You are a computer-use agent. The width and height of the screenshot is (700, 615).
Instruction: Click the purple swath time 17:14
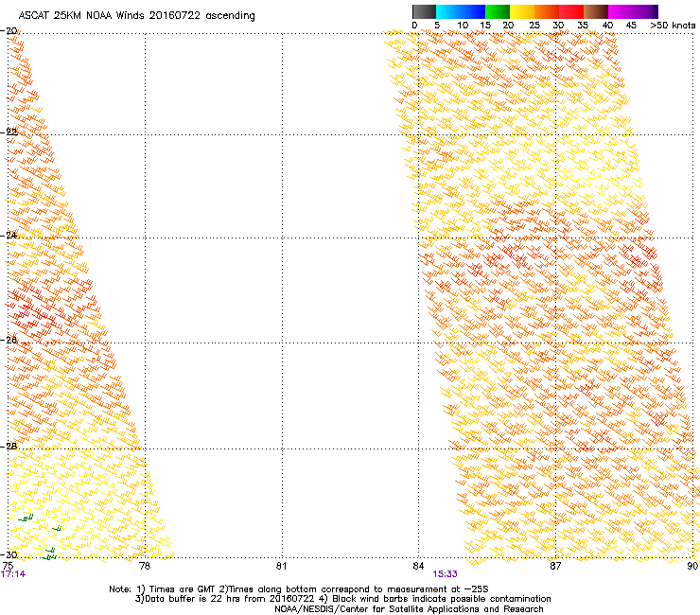coord(13,574)
